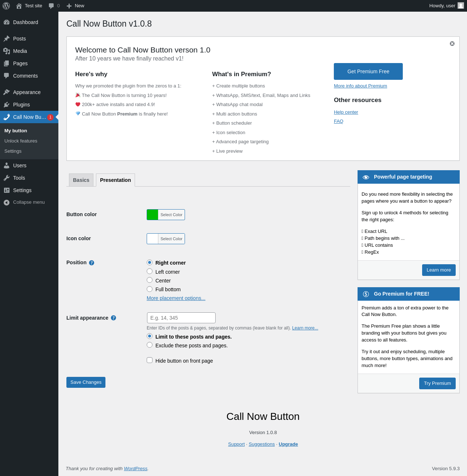Select the Left corner position
The image size is (467, 476).
[x=150, y=271]
